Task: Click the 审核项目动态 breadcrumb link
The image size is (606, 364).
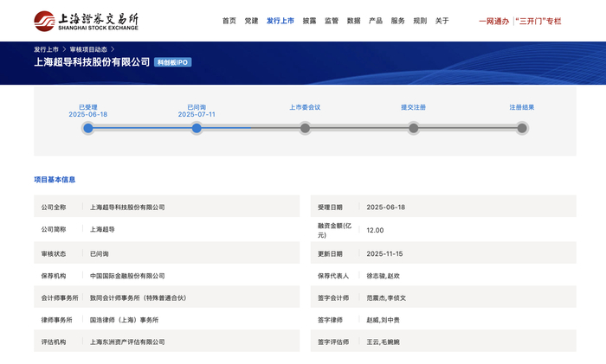Action: click(88, 49)
